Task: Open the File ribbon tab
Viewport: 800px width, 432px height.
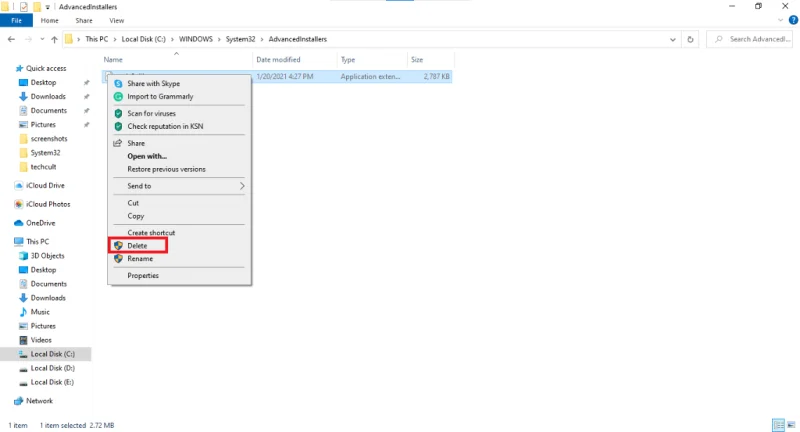Action: (x=16, y=20)
